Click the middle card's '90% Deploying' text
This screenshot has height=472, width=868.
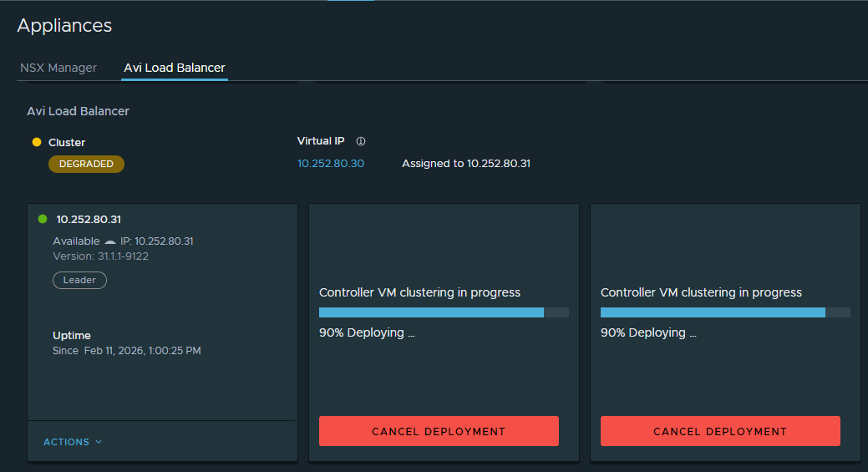pos(367,332)
